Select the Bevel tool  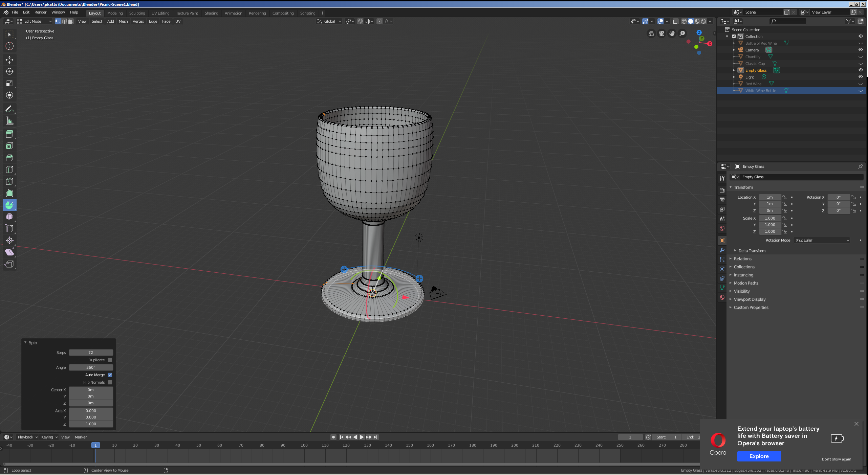tap(9, 158)
